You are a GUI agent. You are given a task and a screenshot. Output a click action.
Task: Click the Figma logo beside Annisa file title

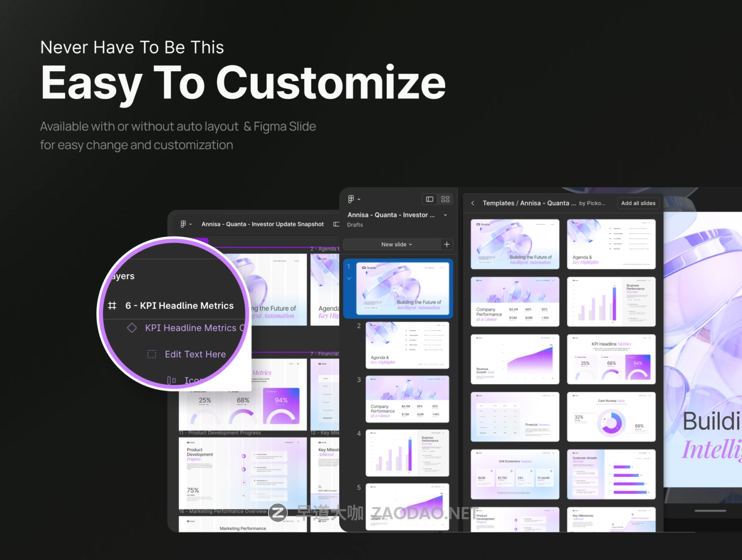[x=186, y=224]
